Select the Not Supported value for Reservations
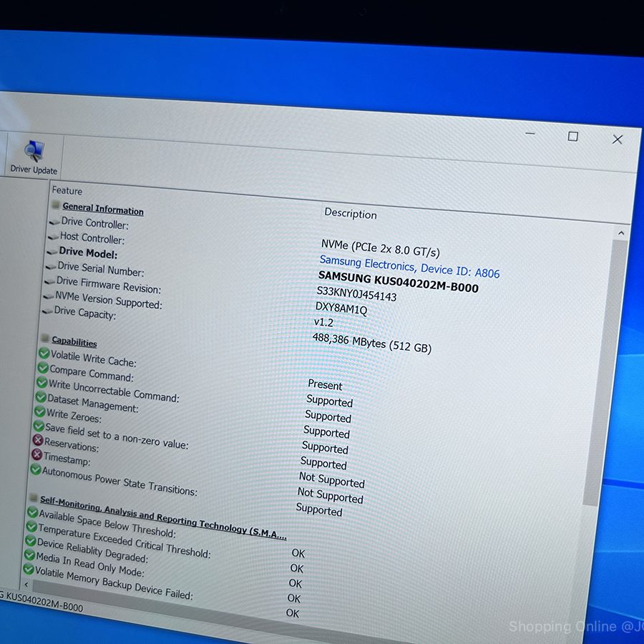Viewport: 644px width, 644px height. point(331,479)
